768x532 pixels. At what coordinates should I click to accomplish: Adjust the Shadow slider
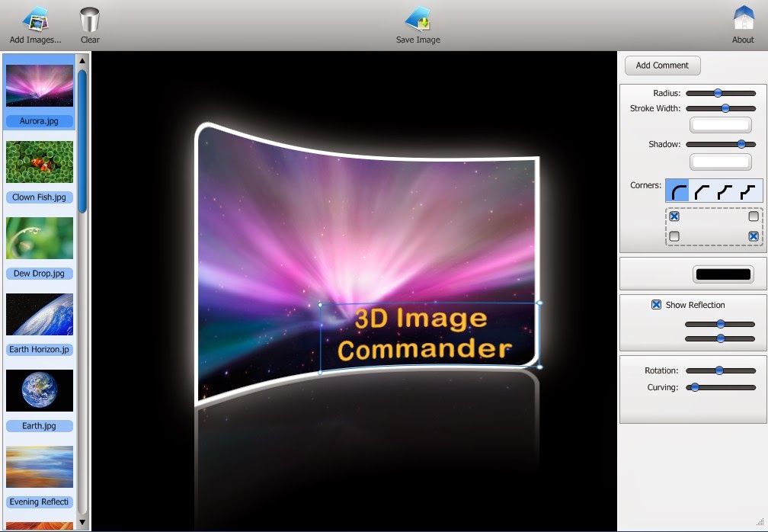pyautogui.click(x=721, y=144)
